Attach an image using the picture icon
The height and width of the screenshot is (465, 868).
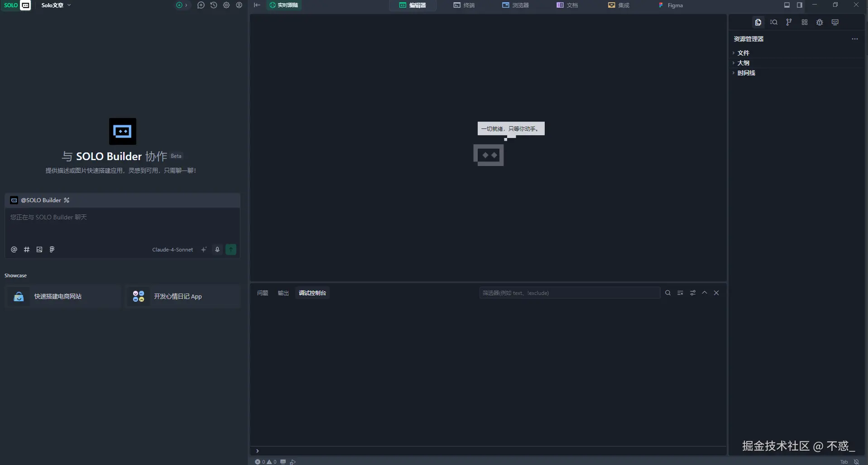(x=39, y=249)
